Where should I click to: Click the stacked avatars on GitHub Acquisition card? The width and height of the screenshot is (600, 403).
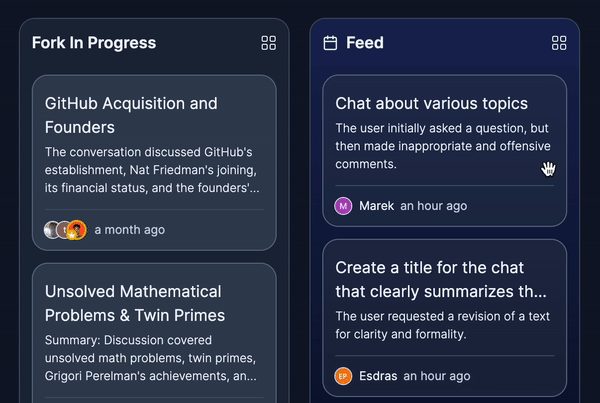tap(65, 230)
